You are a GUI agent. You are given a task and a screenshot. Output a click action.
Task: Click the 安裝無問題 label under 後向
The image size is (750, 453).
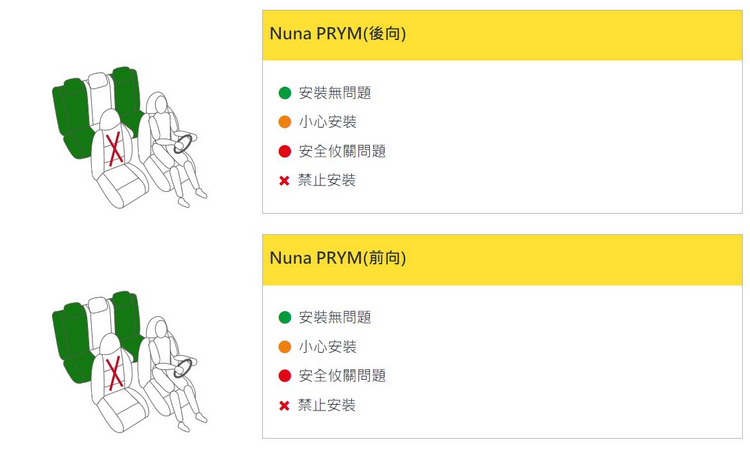point(335,93)
